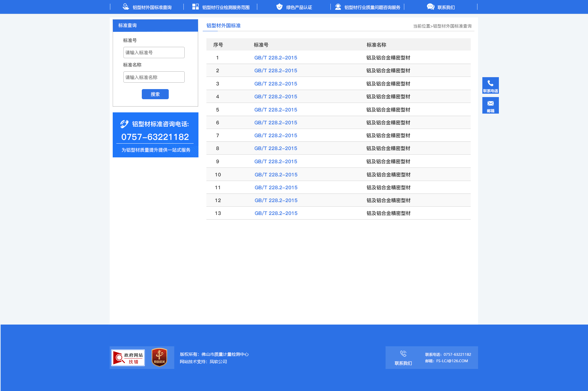Click the 政府网站找错 badge in footer

pyautogui.click(x=128, y=358)
